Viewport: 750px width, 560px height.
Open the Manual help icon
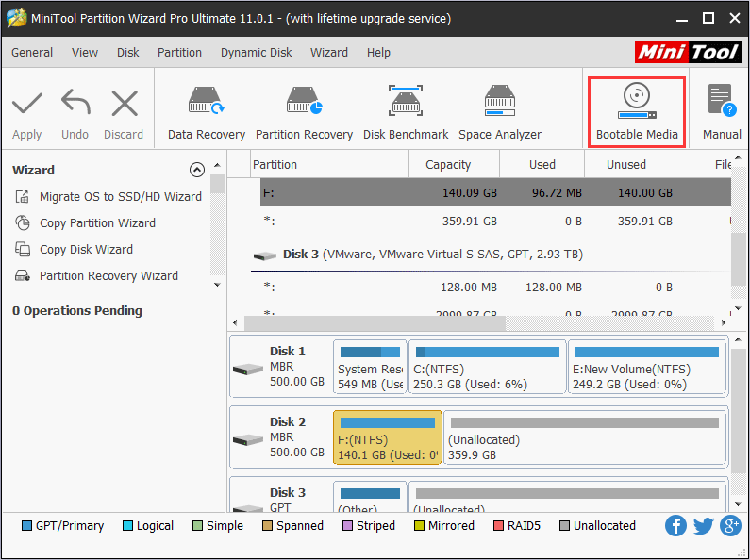point(722,100)
